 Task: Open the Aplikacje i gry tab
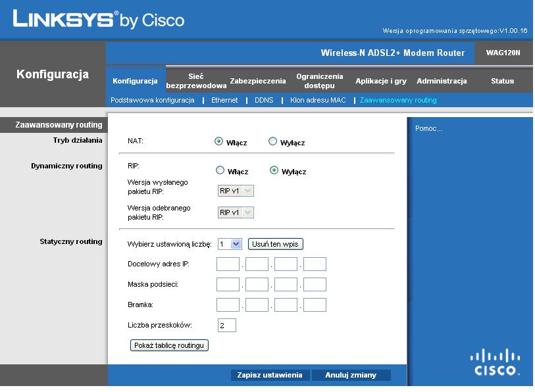[x=381, y=81]
